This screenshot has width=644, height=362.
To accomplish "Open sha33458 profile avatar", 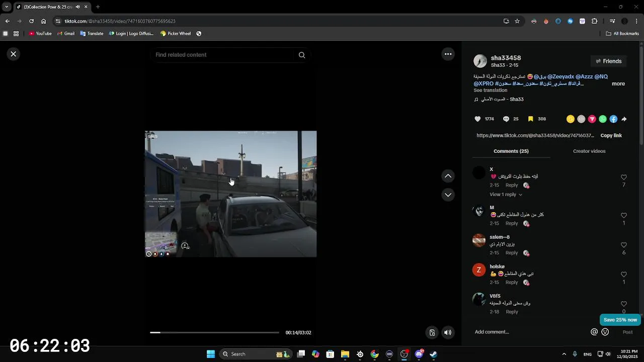I will pos(480,61).
